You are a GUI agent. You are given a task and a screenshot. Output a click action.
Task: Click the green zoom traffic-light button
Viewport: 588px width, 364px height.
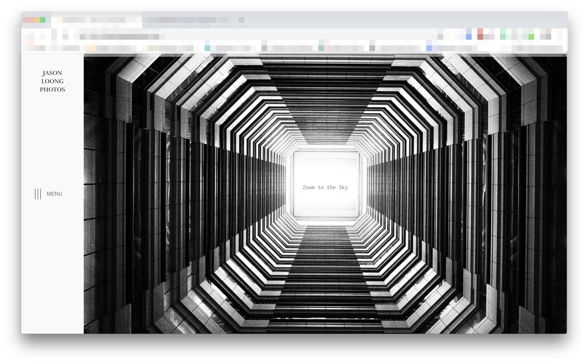tap(43, 20)
